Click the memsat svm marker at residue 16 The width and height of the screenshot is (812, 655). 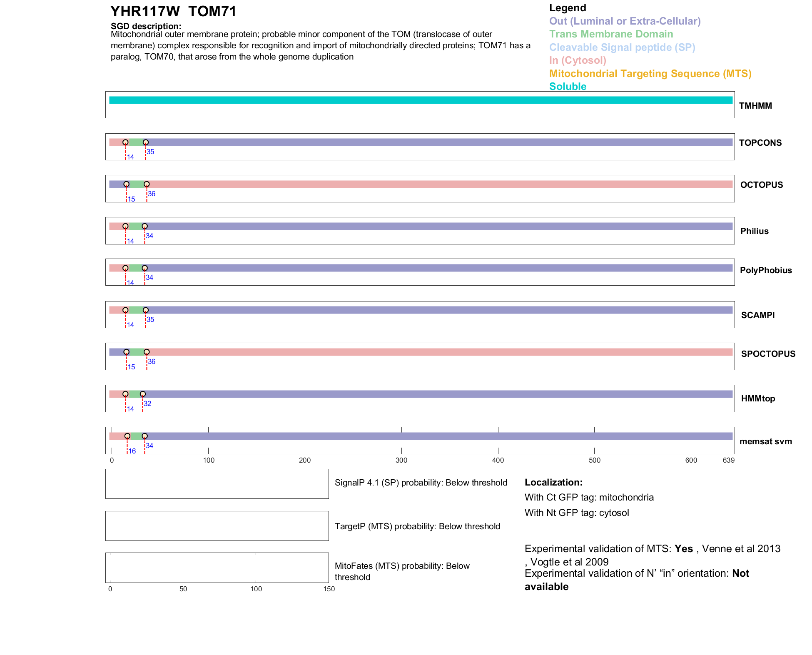127,436
